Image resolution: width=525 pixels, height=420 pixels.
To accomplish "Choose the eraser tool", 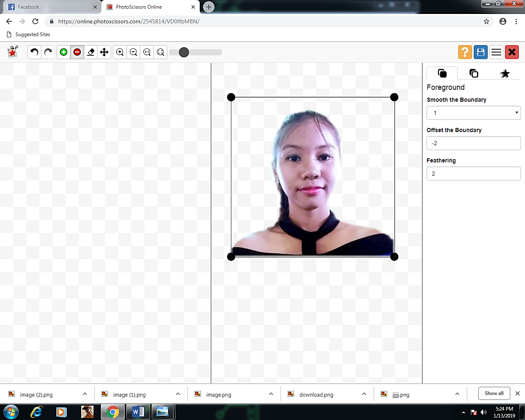I will pos(91,52).
